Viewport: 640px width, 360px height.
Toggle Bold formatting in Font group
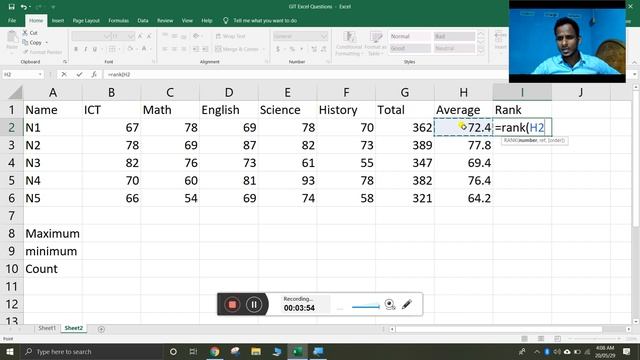pyautogui.click(x=76, y=49)
